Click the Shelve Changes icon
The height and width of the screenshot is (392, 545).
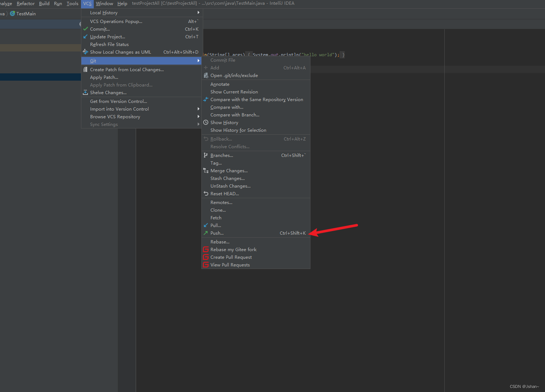tap(85, 92)
